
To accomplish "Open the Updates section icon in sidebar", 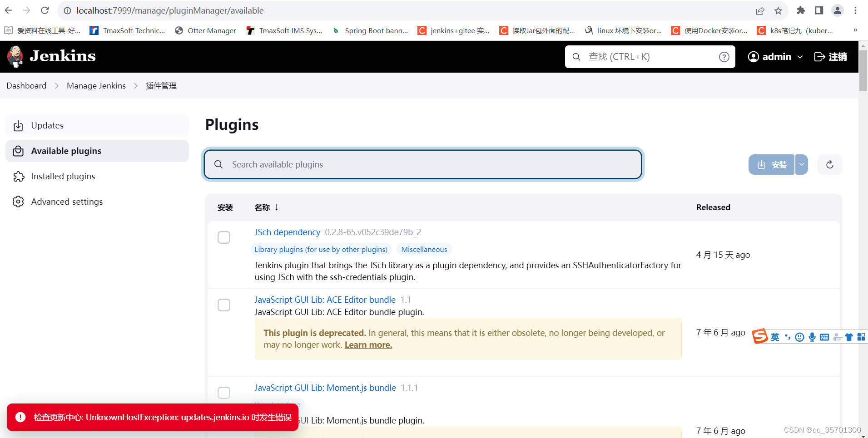I will (x=18, y=125).
